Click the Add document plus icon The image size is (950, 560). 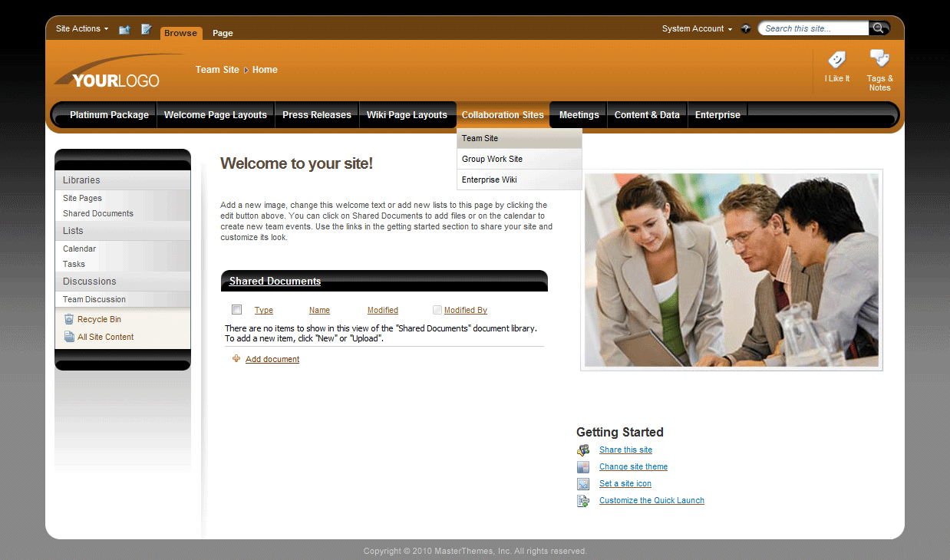(236, 359)
